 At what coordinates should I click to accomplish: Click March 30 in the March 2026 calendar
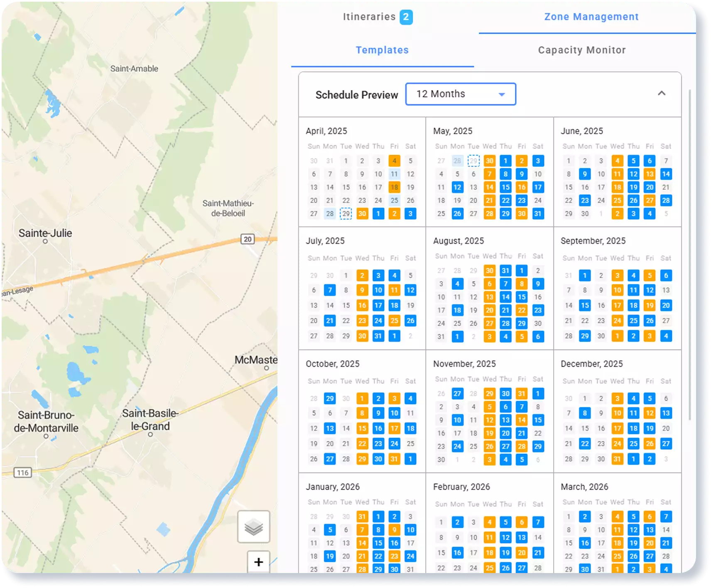585,569
